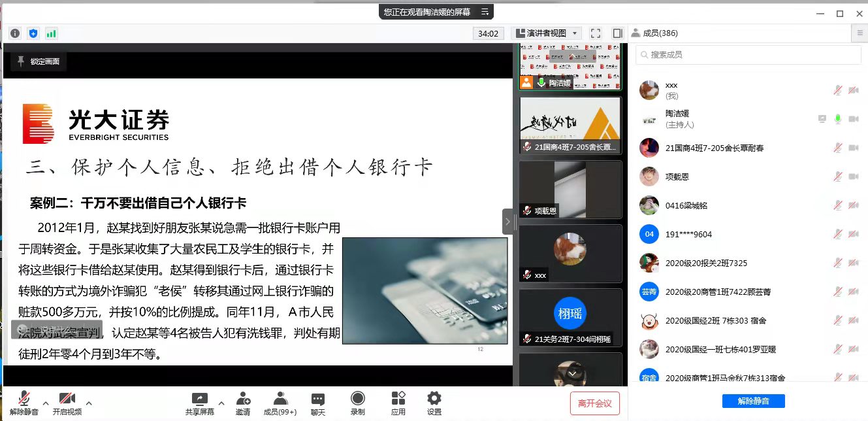Enter full screen mode icon

click(x=595, y=33)
